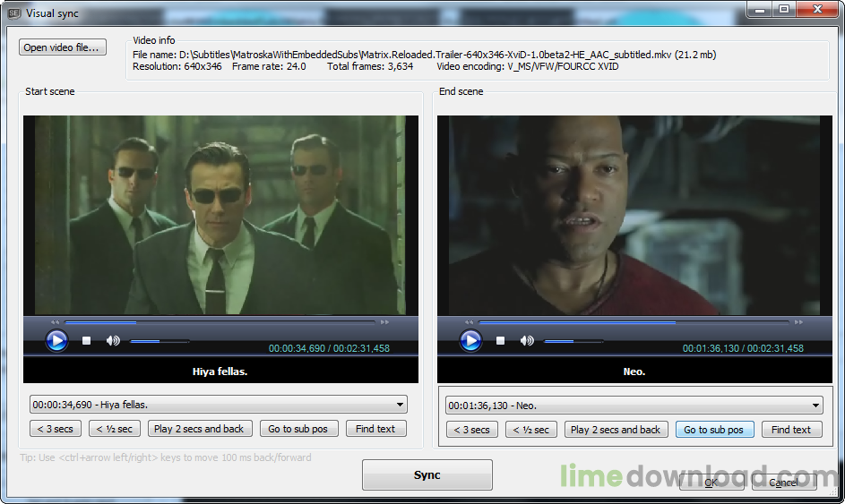Click Open video file button
The image size is (845, 504).
(63, 47)
